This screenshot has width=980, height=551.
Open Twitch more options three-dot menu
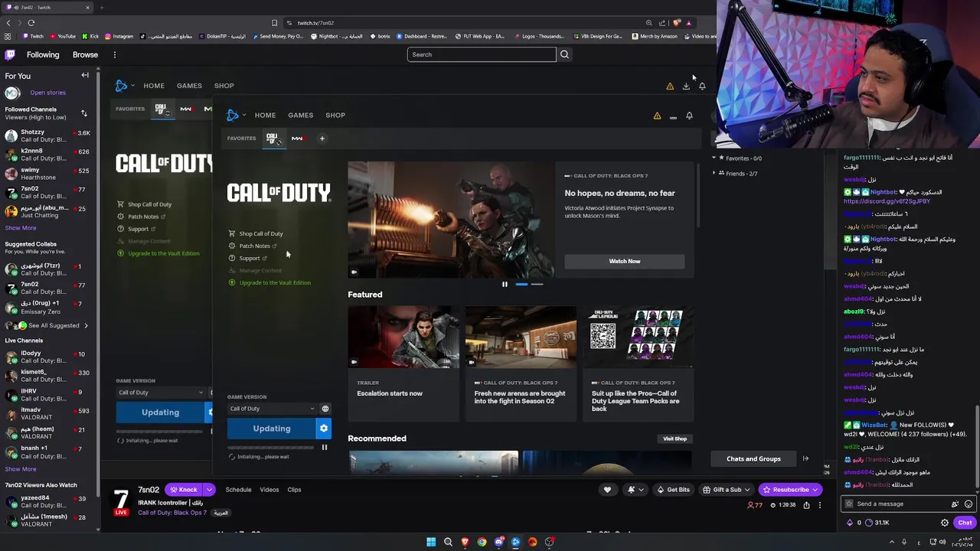[x=115, y=55]
